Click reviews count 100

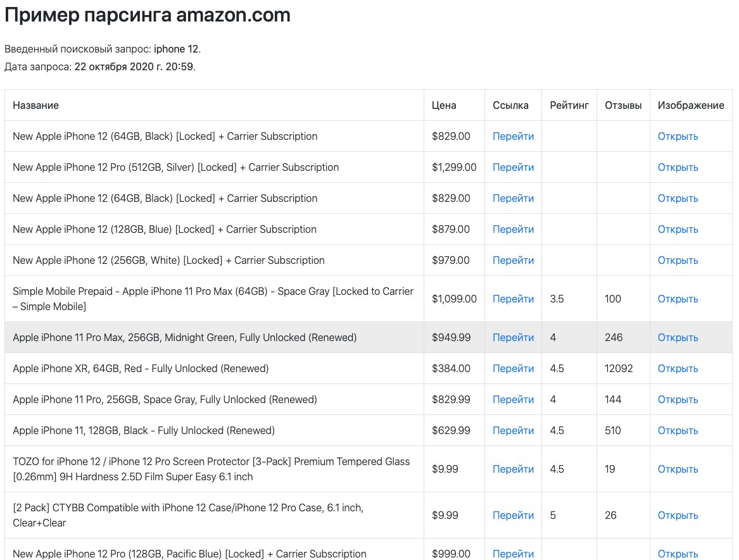tap(613, 299)
